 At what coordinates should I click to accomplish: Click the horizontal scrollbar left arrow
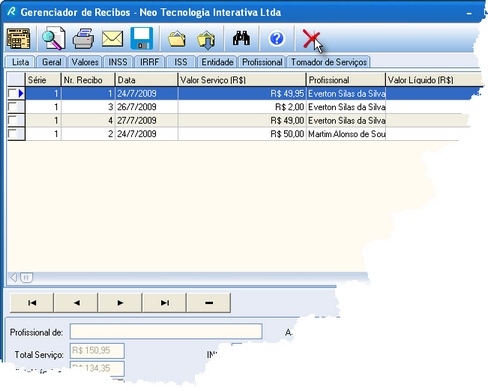(13, 277)
